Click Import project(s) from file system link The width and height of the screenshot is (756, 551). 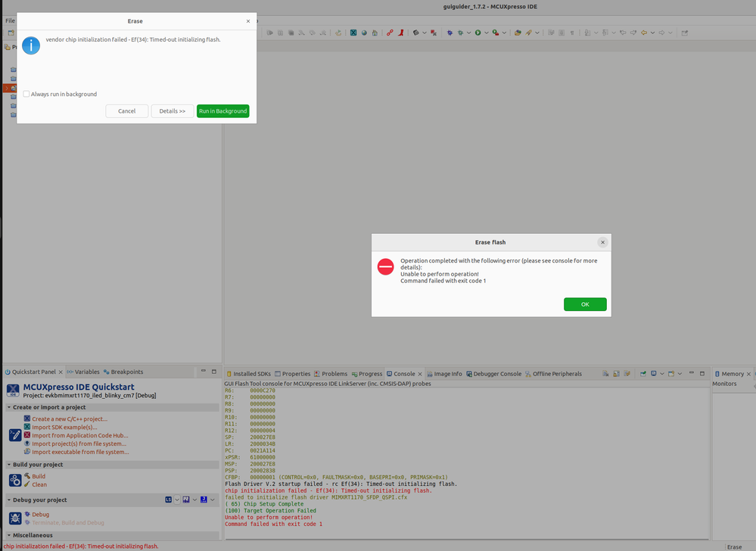79,444
